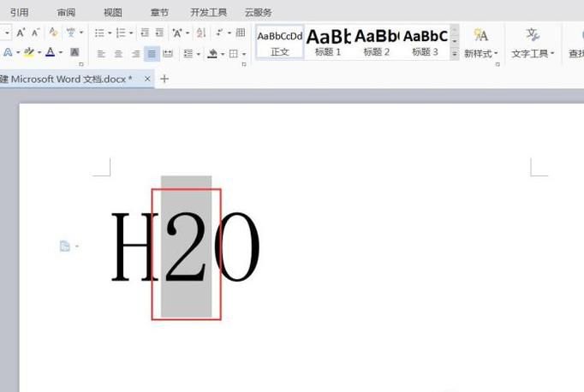Viewport: 584px width, 392px height.
Task: Add a new document tab with plus
Action: click(x=164, y=79)
